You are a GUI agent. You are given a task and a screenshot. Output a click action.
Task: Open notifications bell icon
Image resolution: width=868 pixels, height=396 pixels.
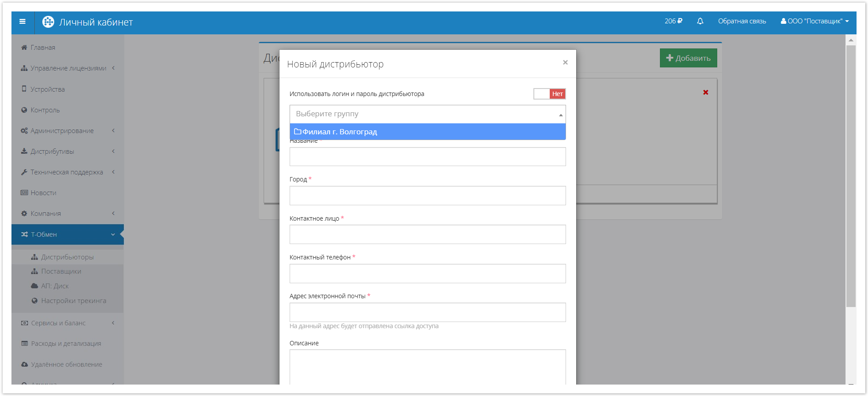(700, 21)
